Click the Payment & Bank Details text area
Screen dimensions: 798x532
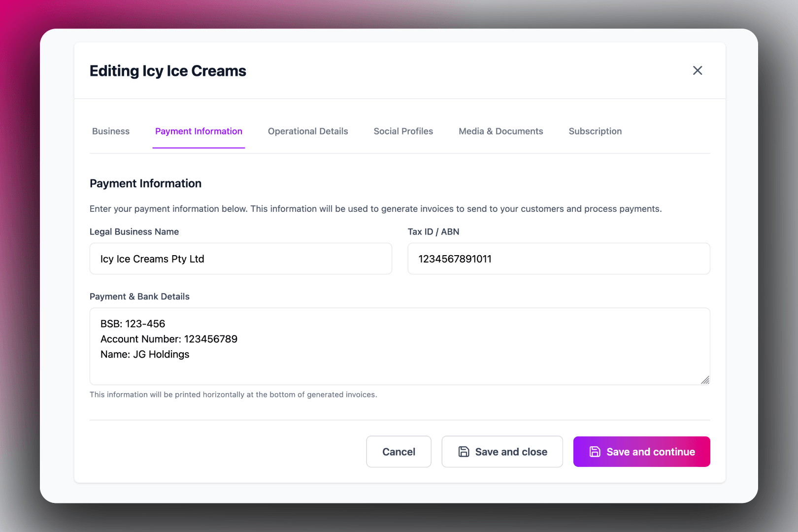pyautogui.click(x=399, y=346)
